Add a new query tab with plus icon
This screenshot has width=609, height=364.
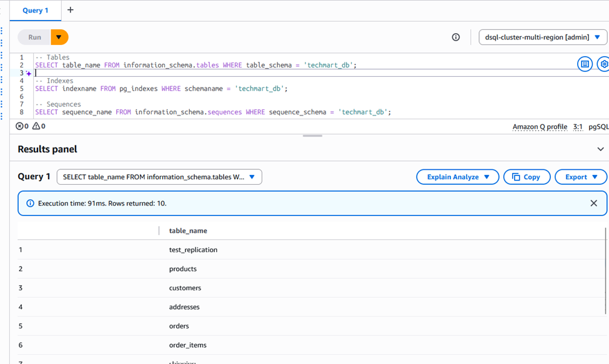[x=71, y=10]
